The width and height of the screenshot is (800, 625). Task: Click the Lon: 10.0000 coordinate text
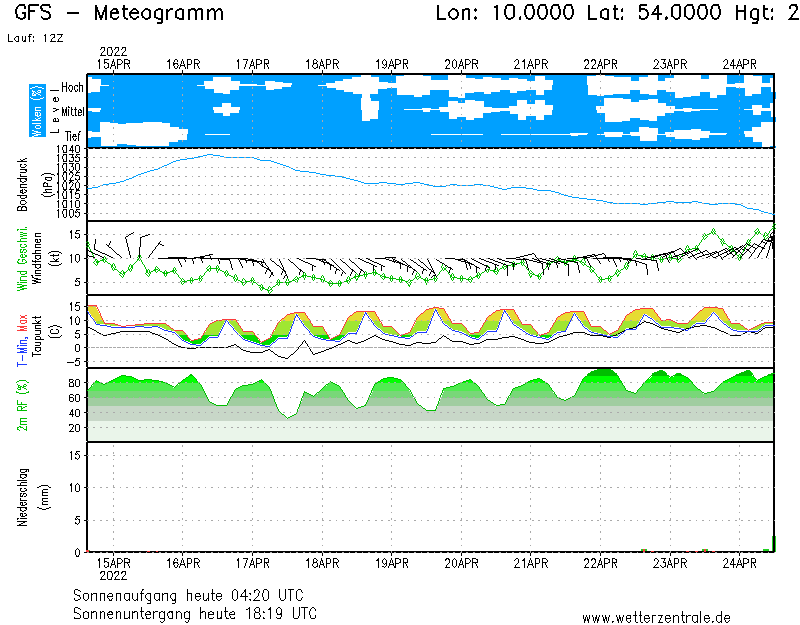(x=506, y=14)
